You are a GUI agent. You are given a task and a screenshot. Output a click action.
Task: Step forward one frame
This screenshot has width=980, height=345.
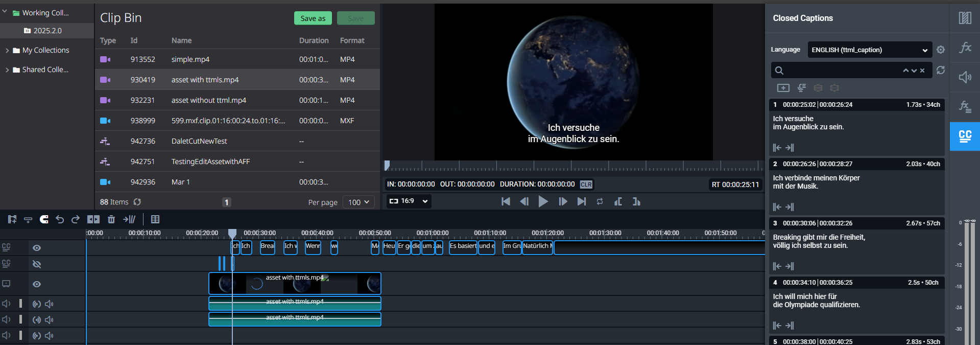(563, 201)
